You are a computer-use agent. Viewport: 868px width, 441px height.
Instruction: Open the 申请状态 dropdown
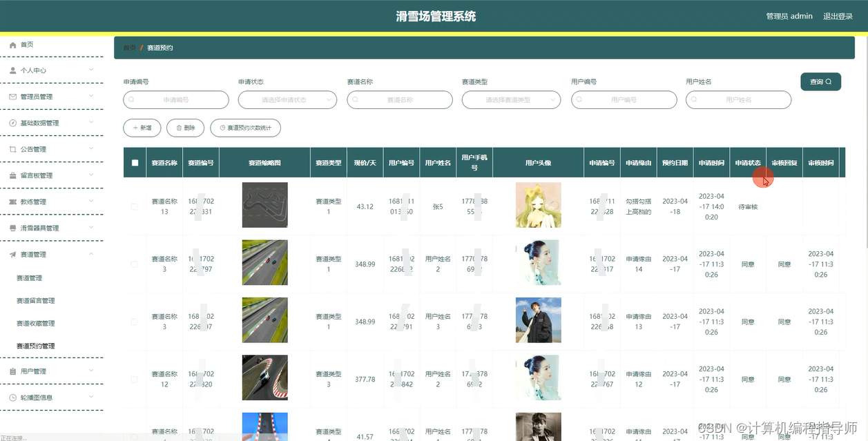click(x=287, y=100)
